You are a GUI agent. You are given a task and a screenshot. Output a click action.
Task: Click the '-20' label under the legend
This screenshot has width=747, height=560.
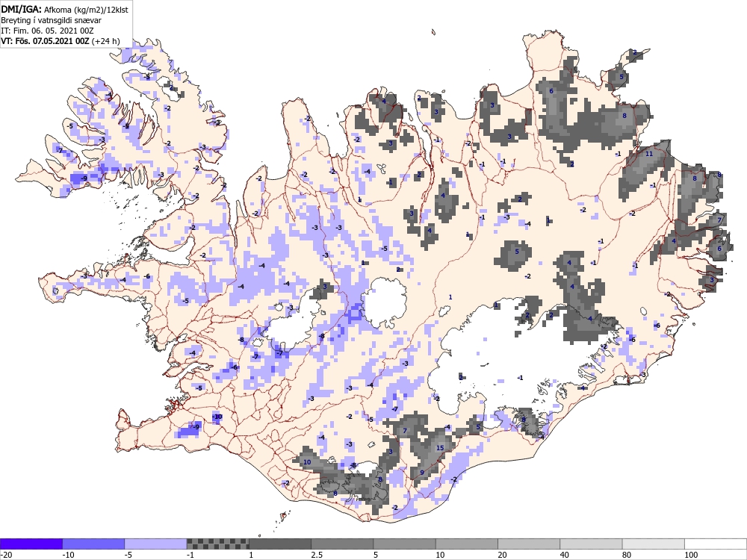(x=6, y=555)
